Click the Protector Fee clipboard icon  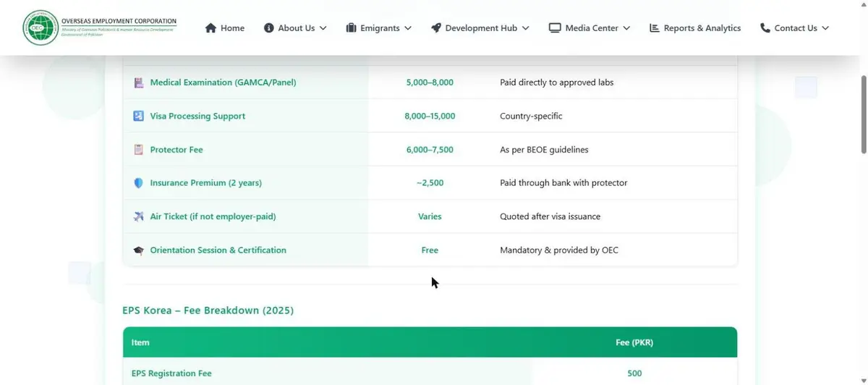click(139, 150)
